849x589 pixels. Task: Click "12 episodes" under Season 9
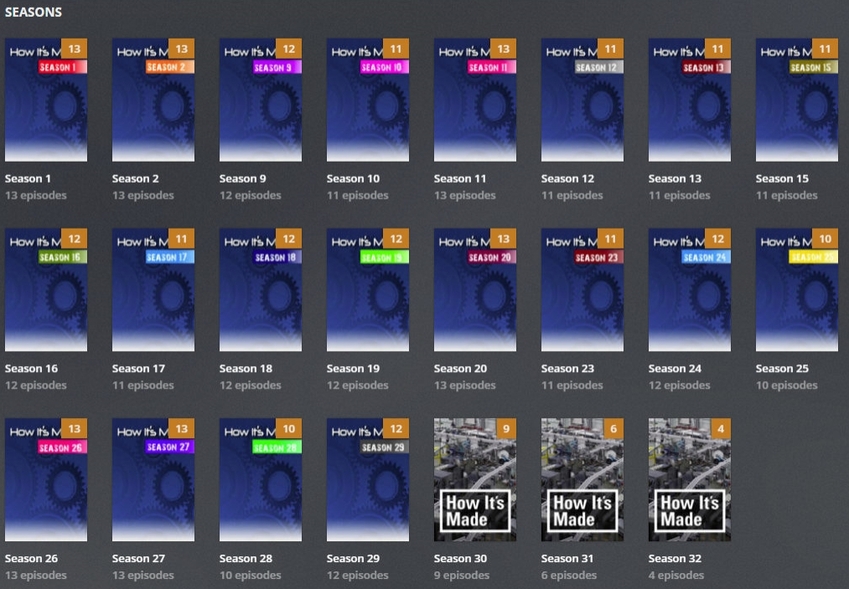click(250, 195)
